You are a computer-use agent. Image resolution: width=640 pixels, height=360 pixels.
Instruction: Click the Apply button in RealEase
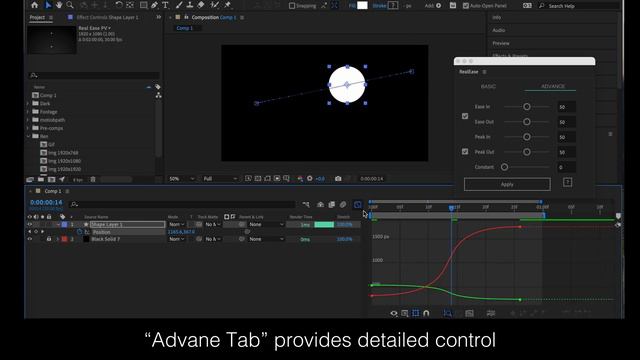(507, 184)
